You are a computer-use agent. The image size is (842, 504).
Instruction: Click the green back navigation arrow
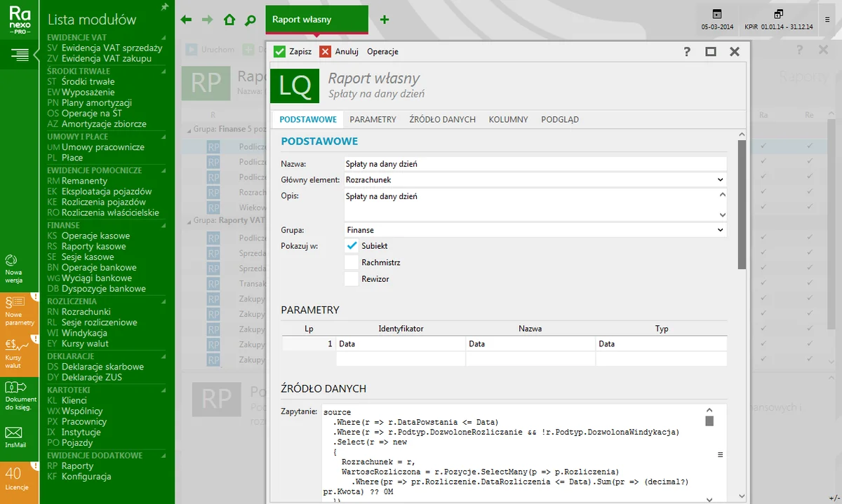click(186, 20)
